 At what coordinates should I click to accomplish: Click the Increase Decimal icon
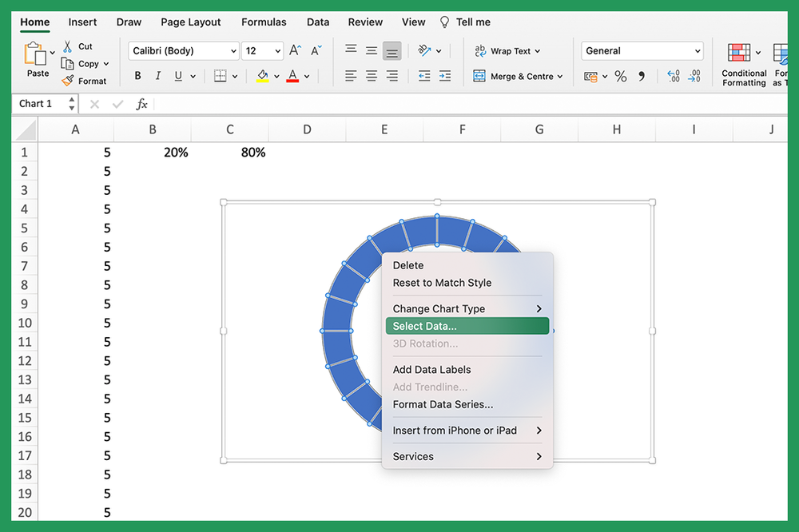(674, 76)
